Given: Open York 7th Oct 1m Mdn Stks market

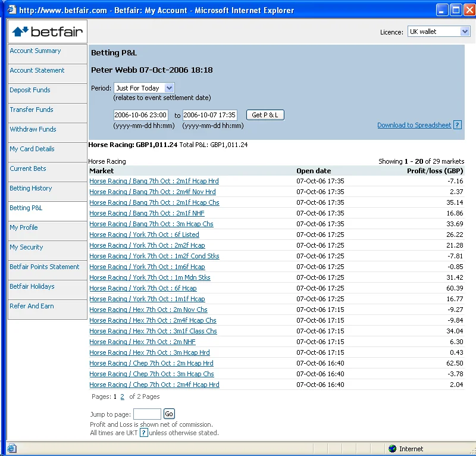Looking at the screenshot, I should 150,277.
